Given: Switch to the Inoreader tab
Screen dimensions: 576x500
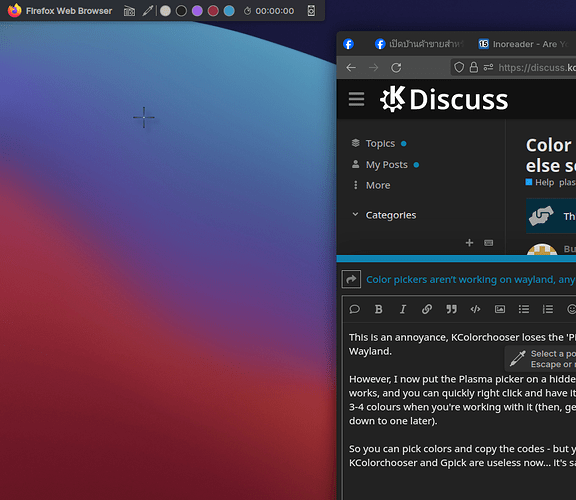Looking at the screenshot, I should tap(523, 44).
